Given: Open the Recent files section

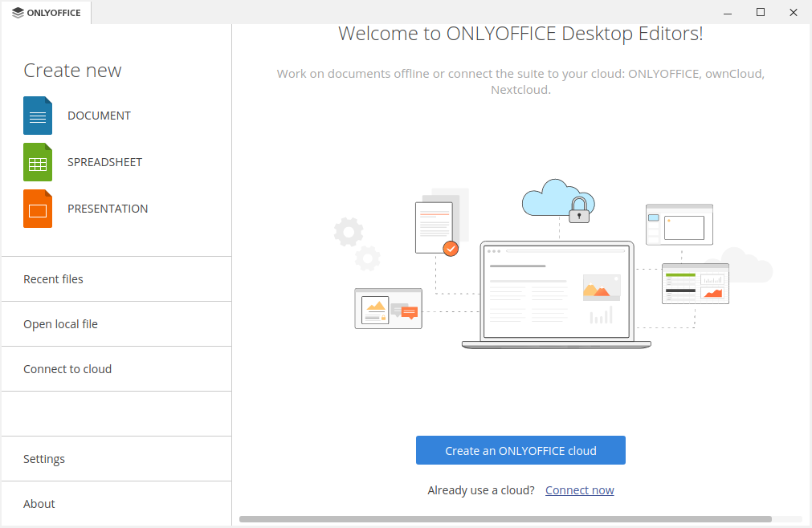Looking at the screenshot, I should click(x=116, y=279).
